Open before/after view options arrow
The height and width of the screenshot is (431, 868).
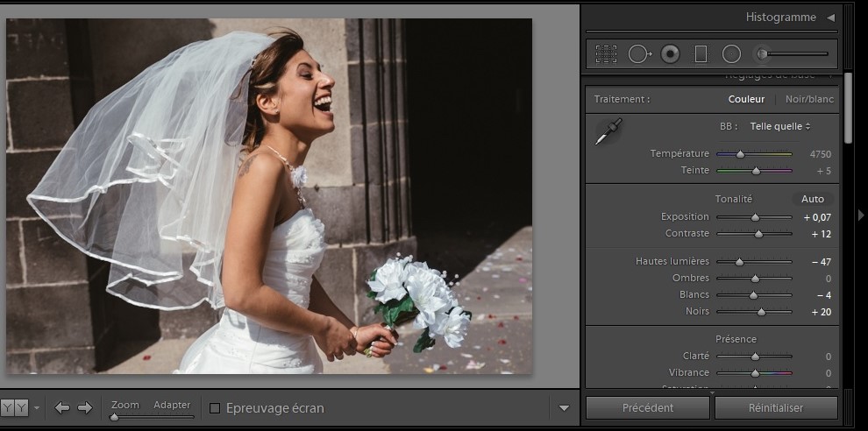click(37, 408)
